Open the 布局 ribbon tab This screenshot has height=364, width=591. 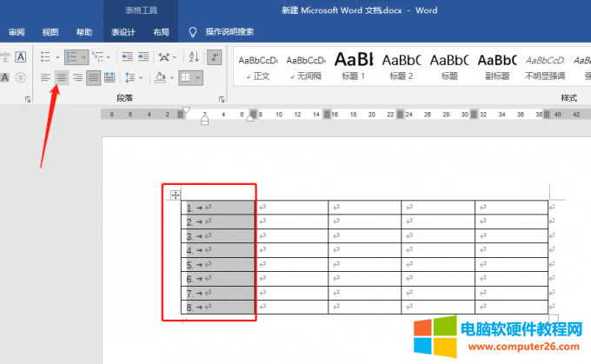click(x=161, y=32)
